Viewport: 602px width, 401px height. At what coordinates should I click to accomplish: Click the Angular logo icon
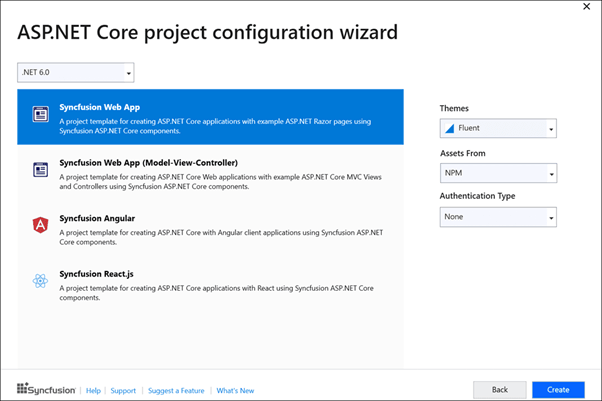pos(41,225)
